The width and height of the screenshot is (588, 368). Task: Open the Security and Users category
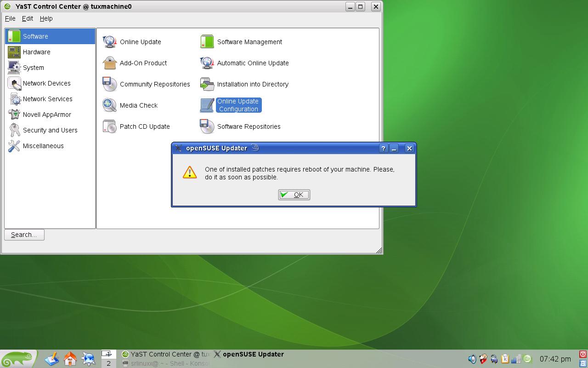coord(50,130)
